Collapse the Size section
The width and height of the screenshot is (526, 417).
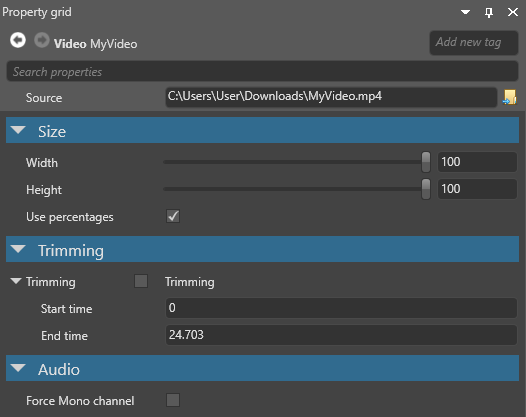(18, 130)
